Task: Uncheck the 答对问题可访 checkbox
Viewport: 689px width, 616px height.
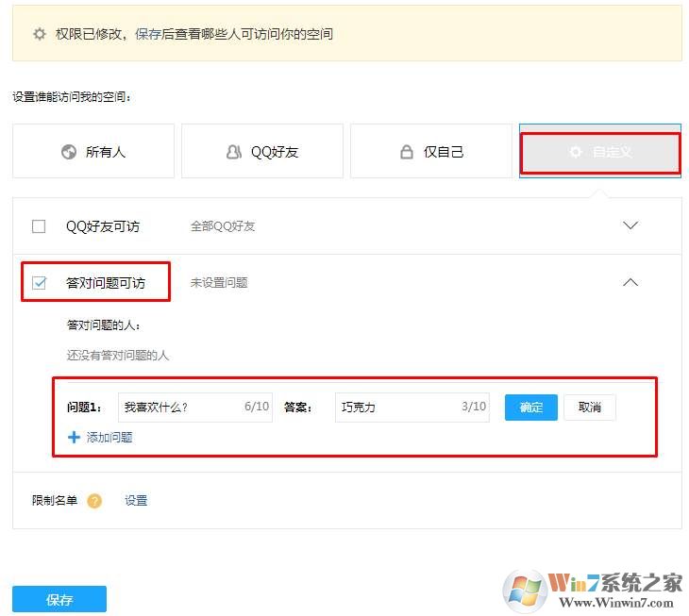Action: (x=39, y=283)
